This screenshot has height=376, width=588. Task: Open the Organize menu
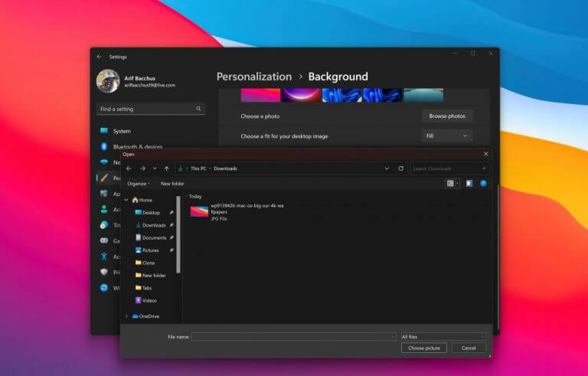click(x=138, y=184)
